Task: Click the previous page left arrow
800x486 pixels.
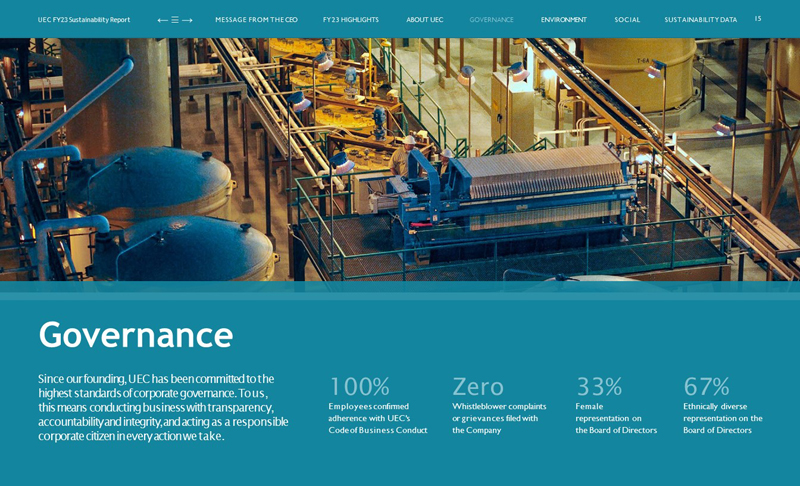Action: pos(162,20)
